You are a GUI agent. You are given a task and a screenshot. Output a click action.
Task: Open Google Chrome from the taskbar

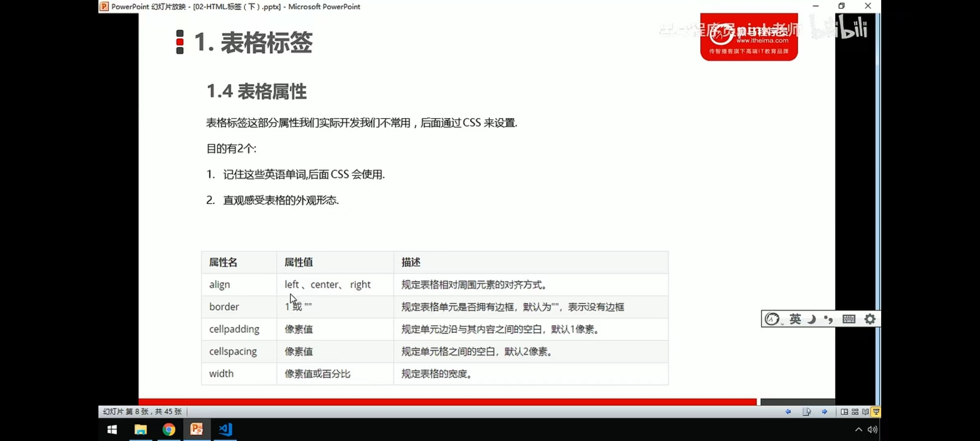[169, 430]
